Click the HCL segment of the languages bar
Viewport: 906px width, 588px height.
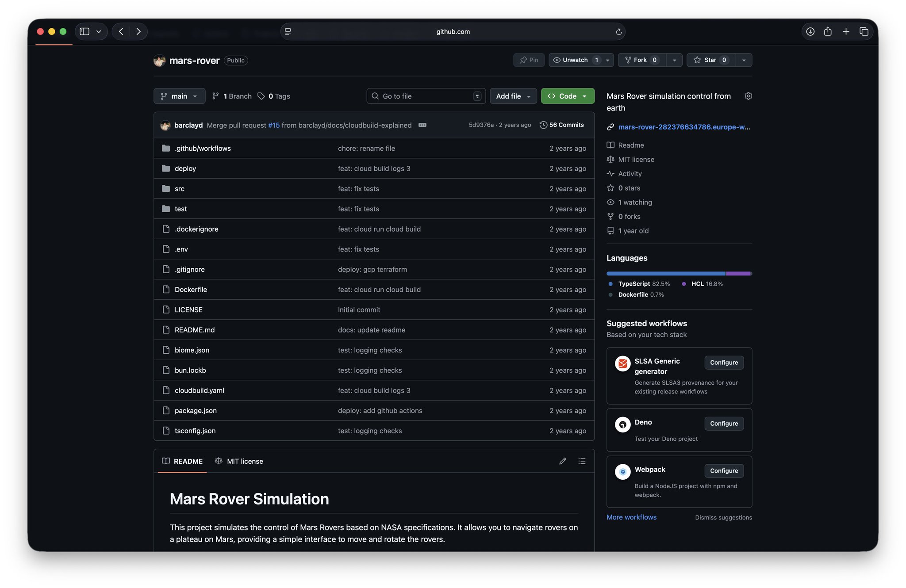738,274
